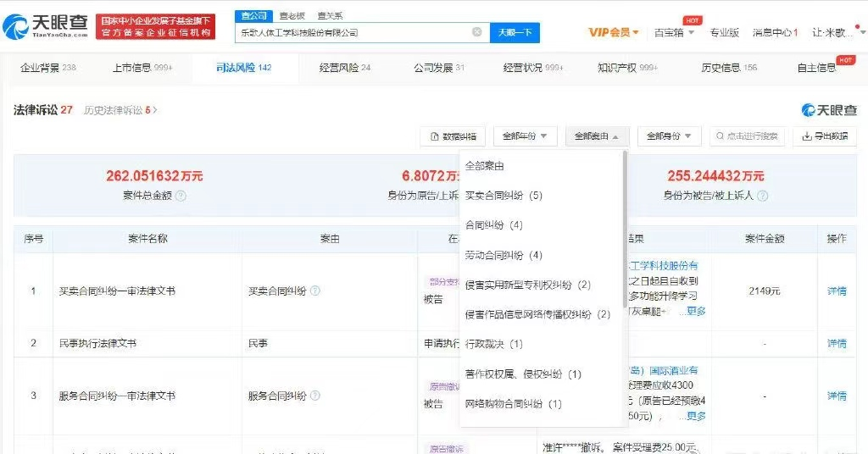Click the 262.051632万元 total amount

pos(154,176)
